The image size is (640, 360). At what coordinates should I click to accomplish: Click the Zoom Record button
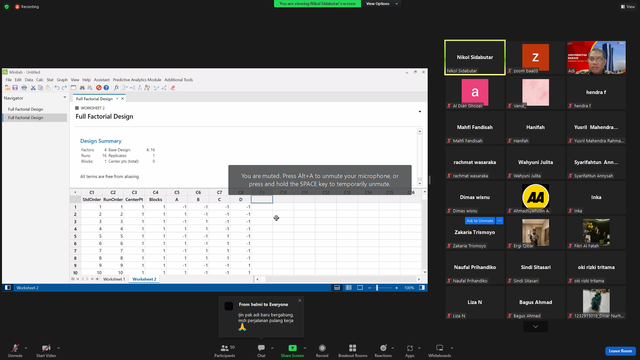[322, 350]
